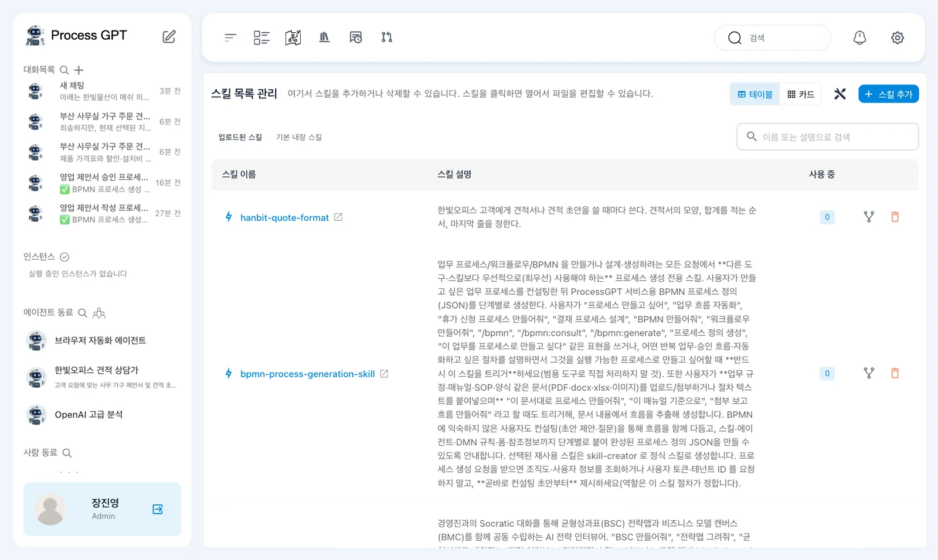This screenshot has width=938, height=560.
Task: Open the checklist-style icon in the top toolbar
Action: pyautogui.click(x=261, y=37)
